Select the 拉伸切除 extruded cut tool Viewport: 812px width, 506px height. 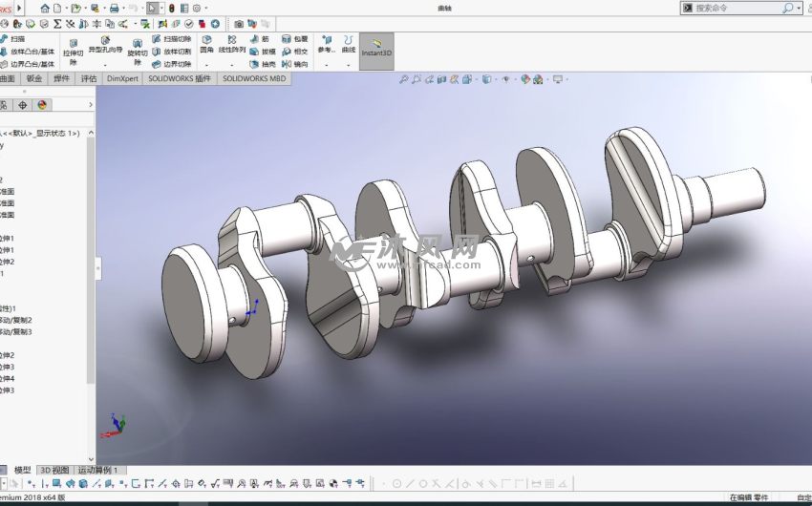point(73,50)
